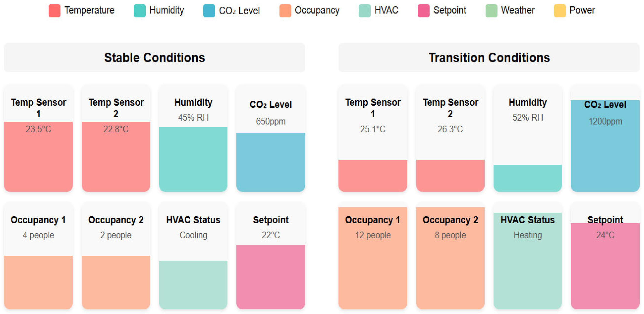Select the Stable Conditions header
Viewport: 644px width, 314px height.
coord(154,58)
